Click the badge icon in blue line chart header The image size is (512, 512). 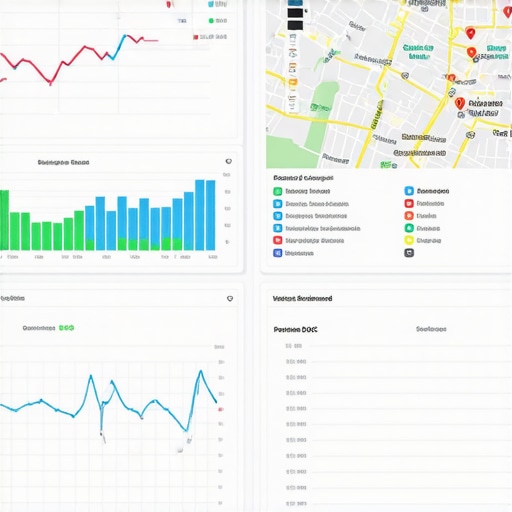click(x=230, y=299)
